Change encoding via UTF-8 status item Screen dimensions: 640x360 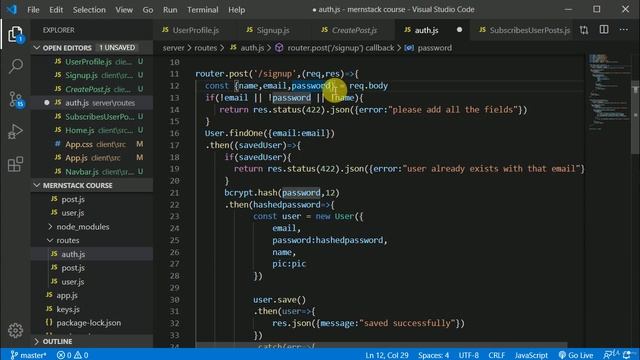pos(469,355)
